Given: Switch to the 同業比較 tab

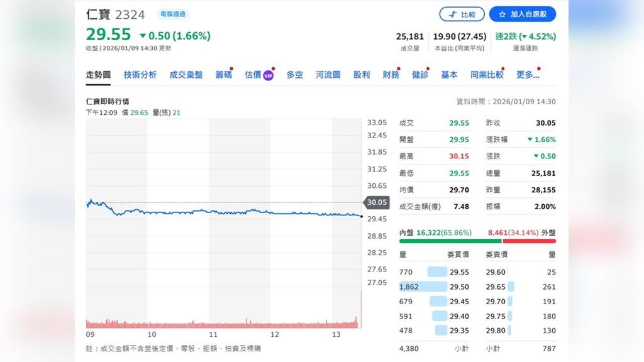Looking at the screenshot, I should [x=487, y=75].
